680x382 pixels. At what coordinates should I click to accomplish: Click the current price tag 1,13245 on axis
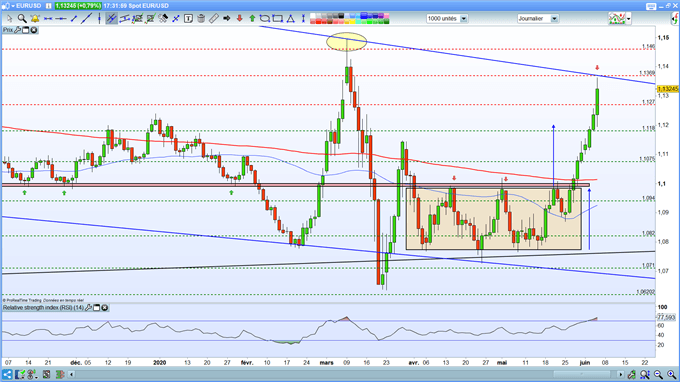coord(668,88)
